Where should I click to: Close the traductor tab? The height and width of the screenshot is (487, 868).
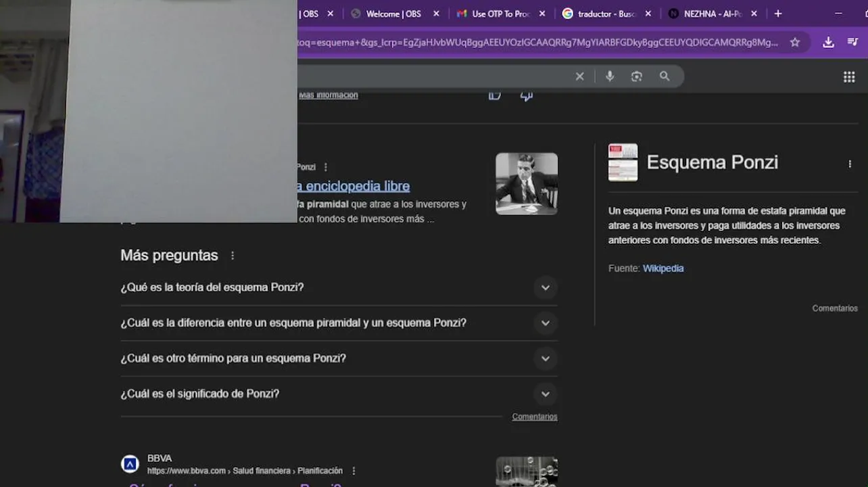[x=648, y=14]
